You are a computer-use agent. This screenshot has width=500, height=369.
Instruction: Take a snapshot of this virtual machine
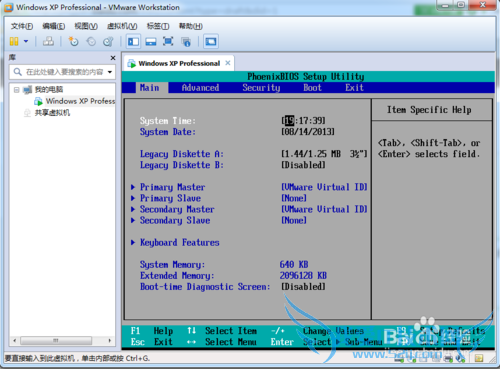coord(73,41)
